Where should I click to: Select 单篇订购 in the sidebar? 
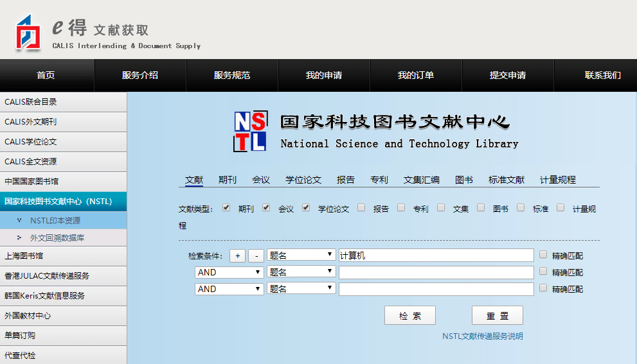click(64, 336)
